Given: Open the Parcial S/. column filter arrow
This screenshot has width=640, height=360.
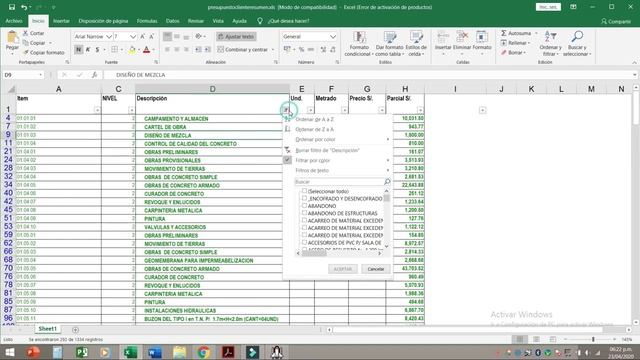Looking at the screenshot, I should tap(420, 110).
